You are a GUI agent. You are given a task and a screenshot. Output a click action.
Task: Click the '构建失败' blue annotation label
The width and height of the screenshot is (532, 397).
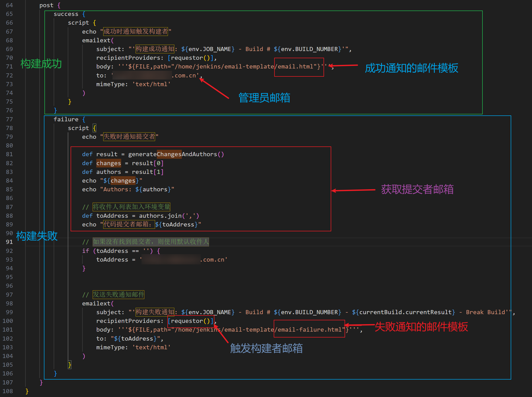(x=37, y=236)
